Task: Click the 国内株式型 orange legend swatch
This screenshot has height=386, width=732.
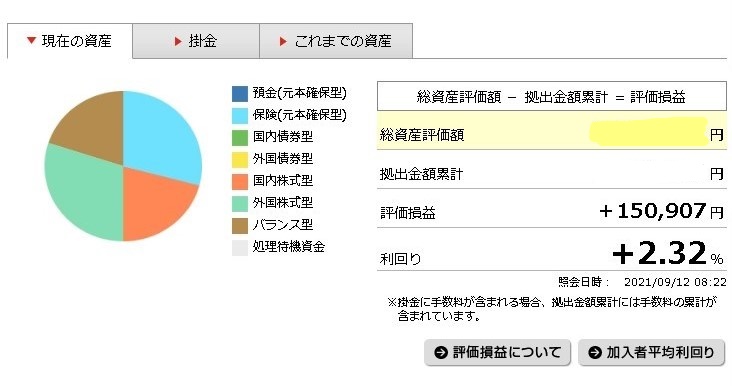Action: pyautogui.click(x=240, y=181)
